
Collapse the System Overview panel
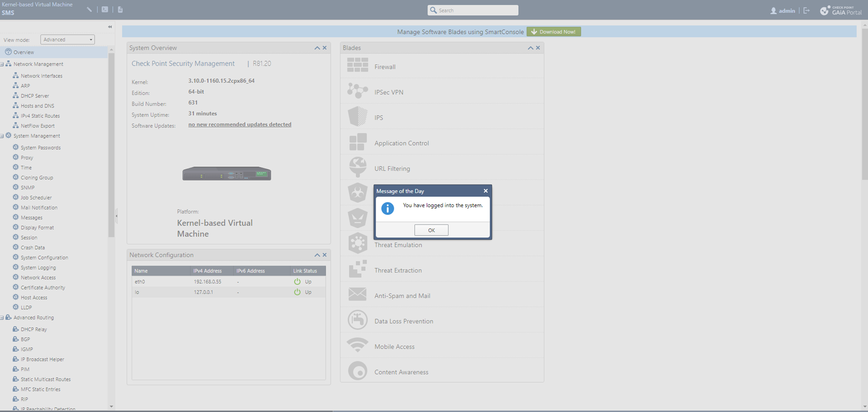point(317,48)
